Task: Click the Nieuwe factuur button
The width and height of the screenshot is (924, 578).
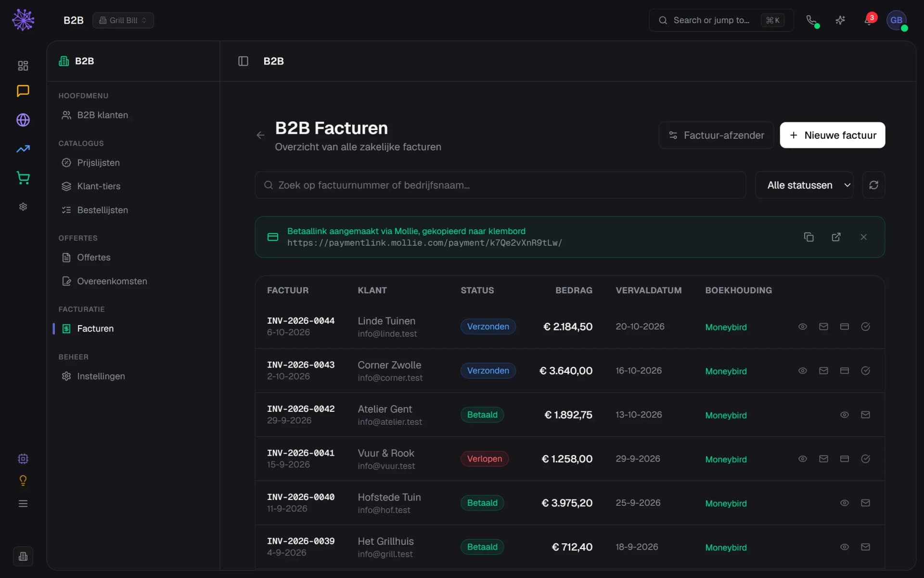Action: pyautogui.click(x=833, y=135)
